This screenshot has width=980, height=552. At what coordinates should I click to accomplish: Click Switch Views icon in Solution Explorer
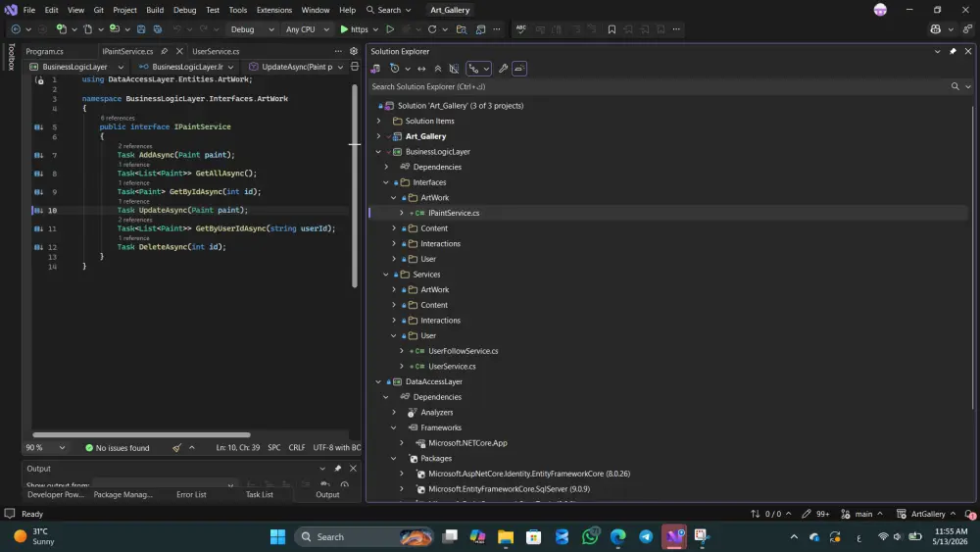(375, 69)
